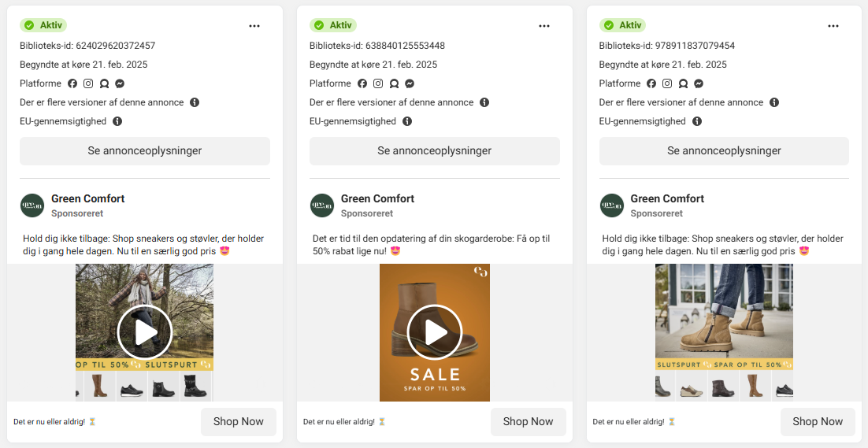Click Facebook platform icon in ad 978911837079454
This screenshot has width=868, height=448.
(x=651, y=83)
